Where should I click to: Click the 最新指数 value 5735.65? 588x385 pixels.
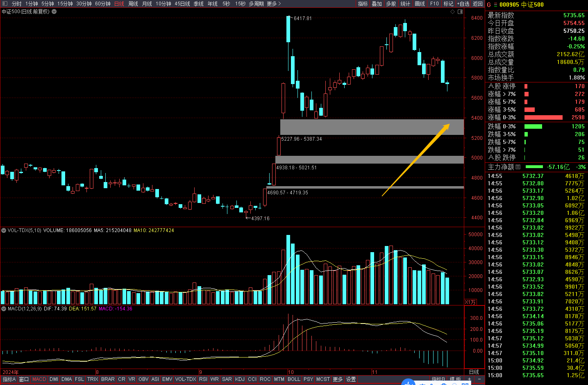(x=574, y=15)
